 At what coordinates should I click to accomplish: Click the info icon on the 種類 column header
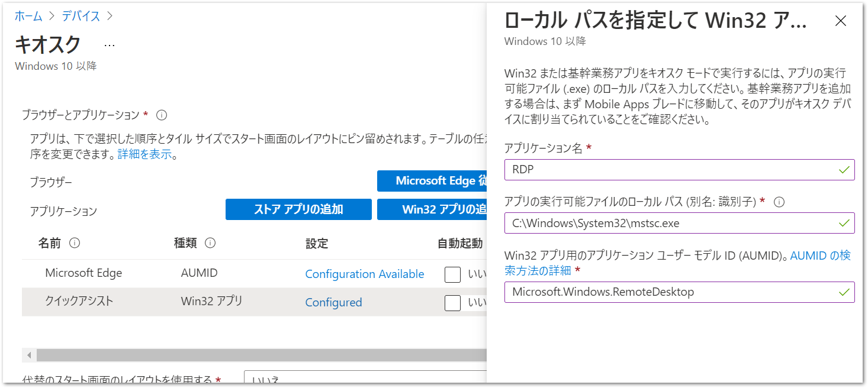point(210,243)
